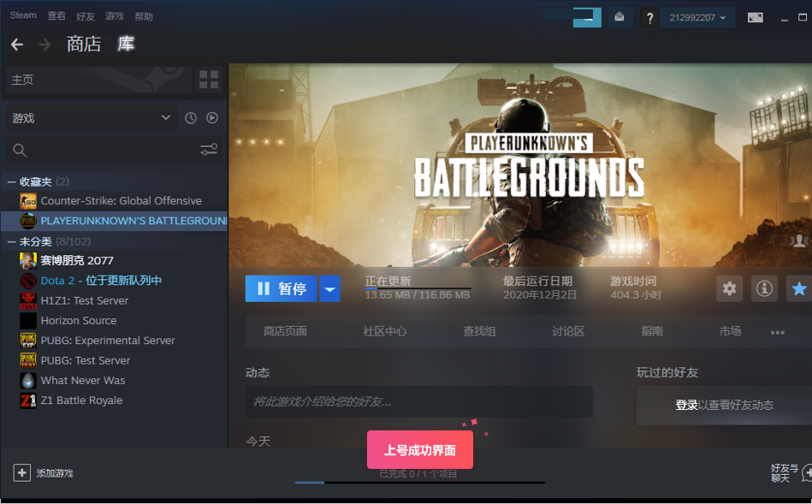Click the 添加游戏 add game button
The height and width of the screenshot is (504, 812).
coord(44,472)
